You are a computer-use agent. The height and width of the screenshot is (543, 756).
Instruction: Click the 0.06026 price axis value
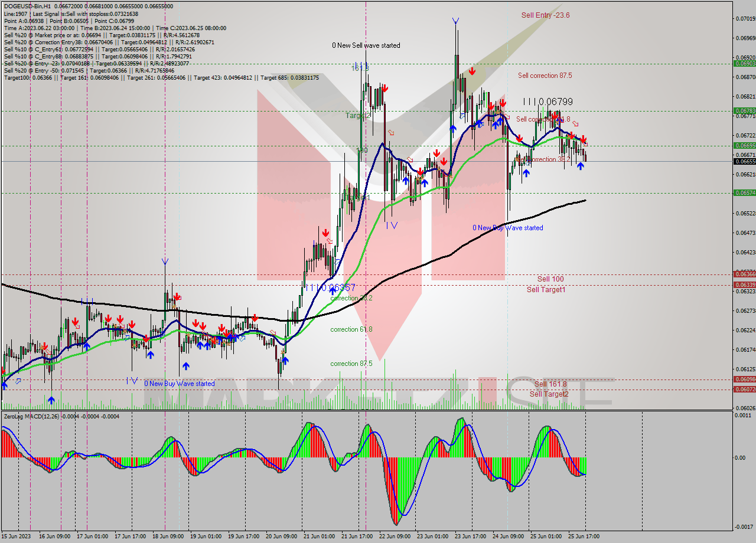pyautogui.click(x=745, y=408)
